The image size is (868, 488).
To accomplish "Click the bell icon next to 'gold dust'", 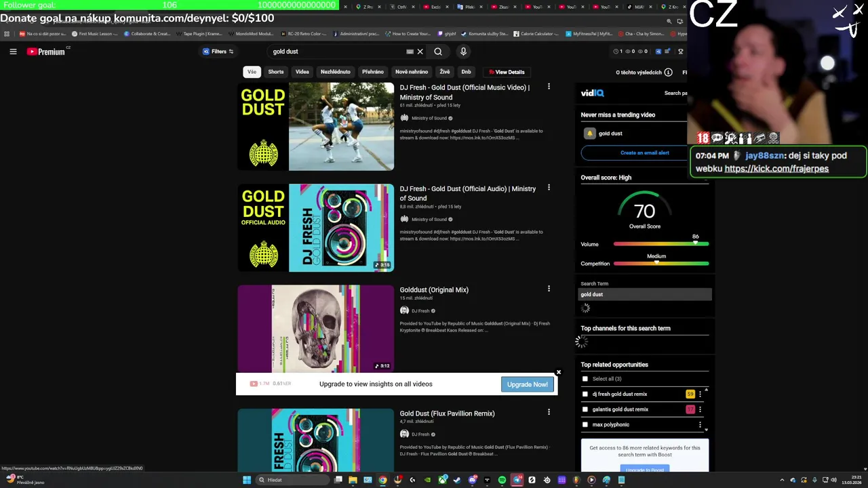I will tap(590, 134).
